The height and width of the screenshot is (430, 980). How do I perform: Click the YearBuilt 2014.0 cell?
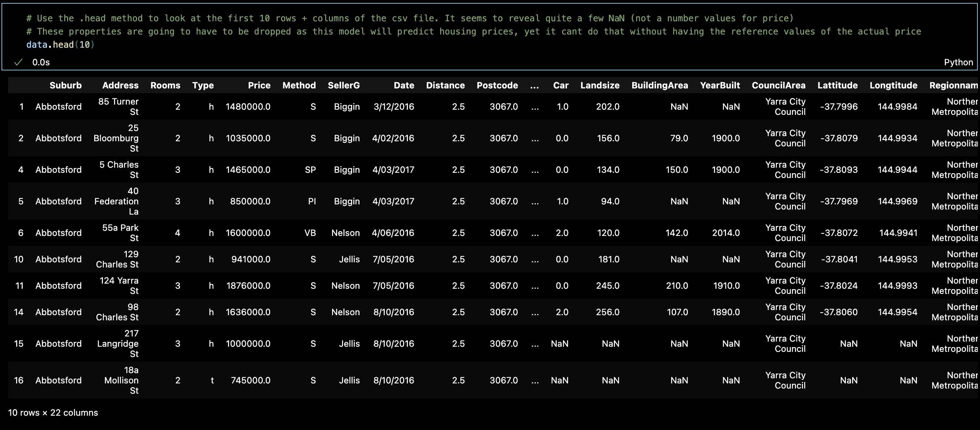tap(726, 233)
